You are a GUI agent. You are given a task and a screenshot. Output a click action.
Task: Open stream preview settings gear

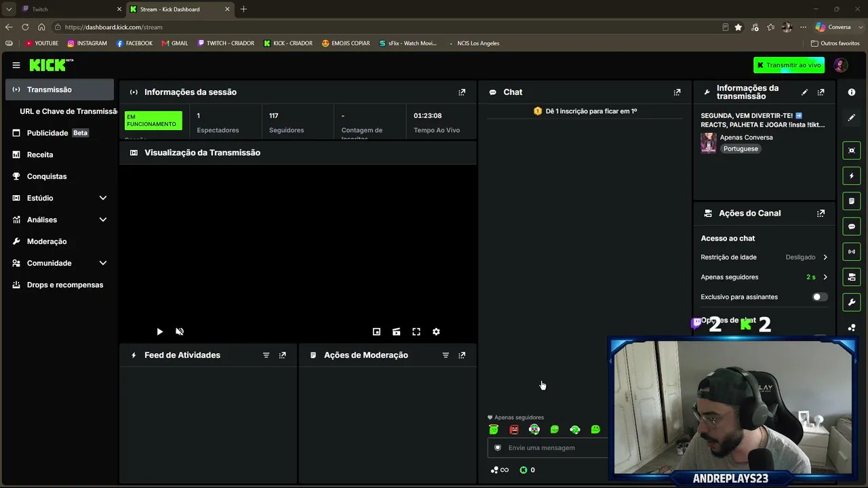coord(436,331)
